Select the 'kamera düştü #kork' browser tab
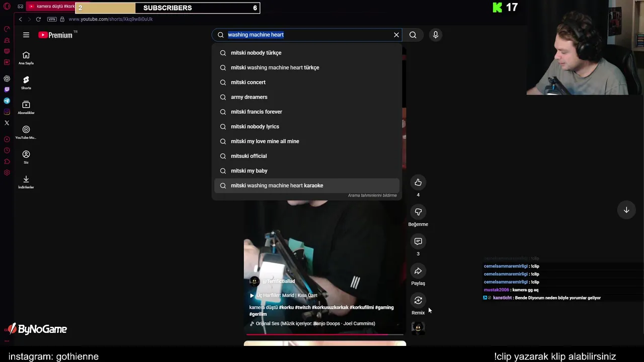 coord(51,7)
